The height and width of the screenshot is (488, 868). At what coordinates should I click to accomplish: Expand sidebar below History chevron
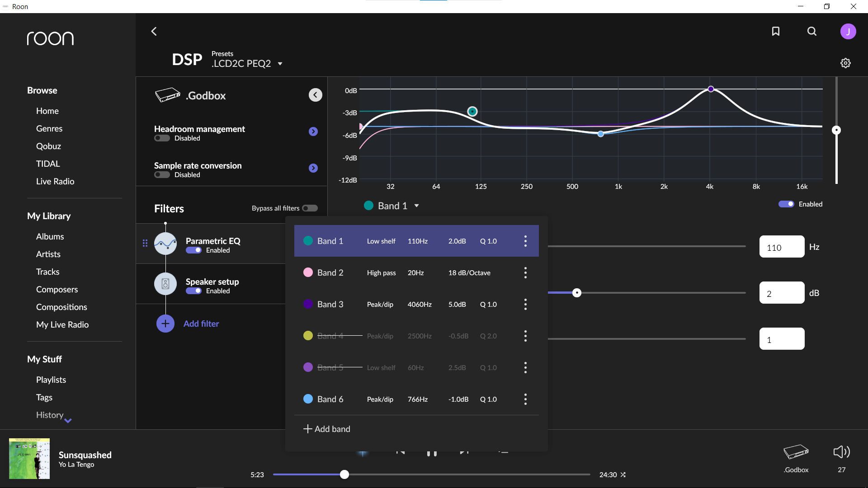pyautogui.click(x=68, y=421)
